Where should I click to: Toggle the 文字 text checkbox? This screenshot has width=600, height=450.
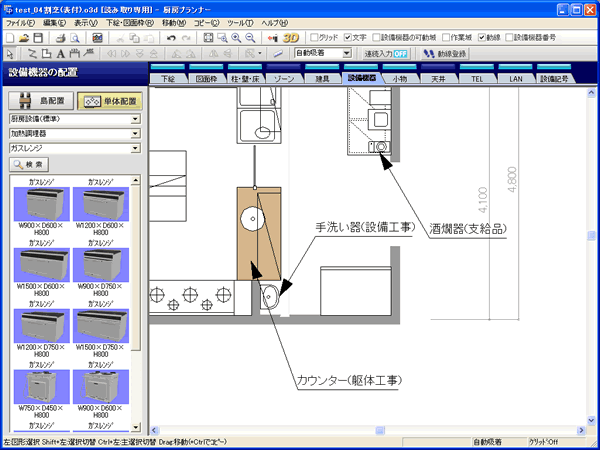pos(347,37)
